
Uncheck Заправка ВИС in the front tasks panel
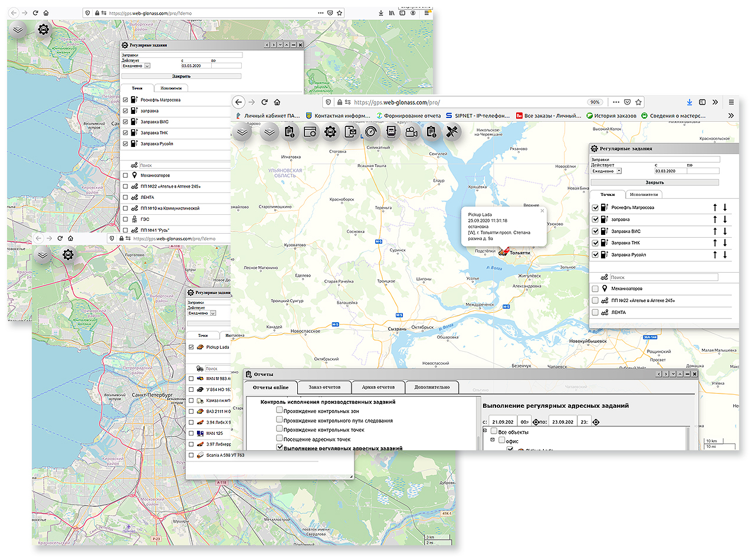coord(595,231)
